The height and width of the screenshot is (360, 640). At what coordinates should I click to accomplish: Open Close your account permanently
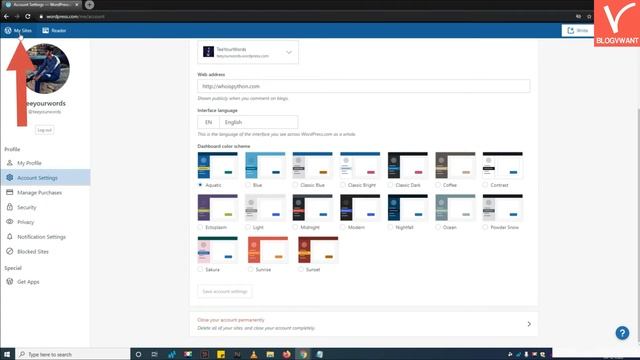pyautogui.click(x=364, y=324)
